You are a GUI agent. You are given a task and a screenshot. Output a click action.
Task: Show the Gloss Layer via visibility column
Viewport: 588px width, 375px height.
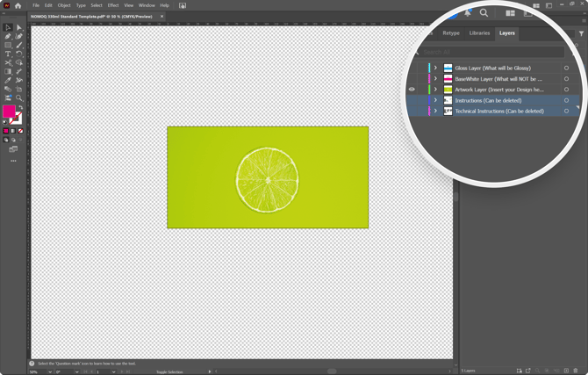click(x=412, y=68)
